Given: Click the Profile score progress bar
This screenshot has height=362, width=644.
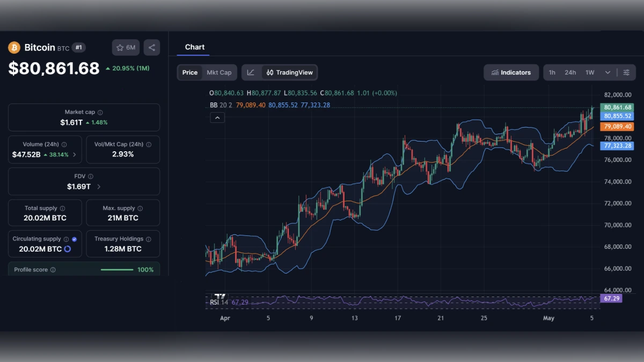Looking at the screenshot, I should pyautogui.click(x=117, y=270).
